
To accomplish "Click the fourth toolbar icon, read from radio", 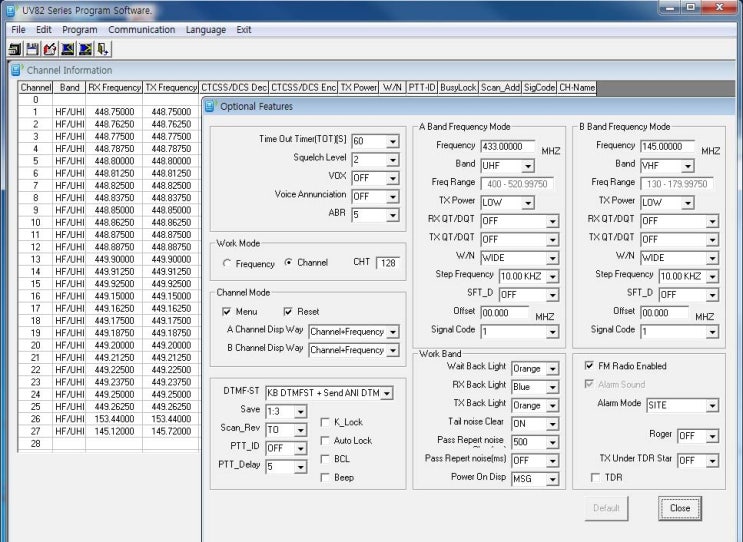I will pos(68,48).
